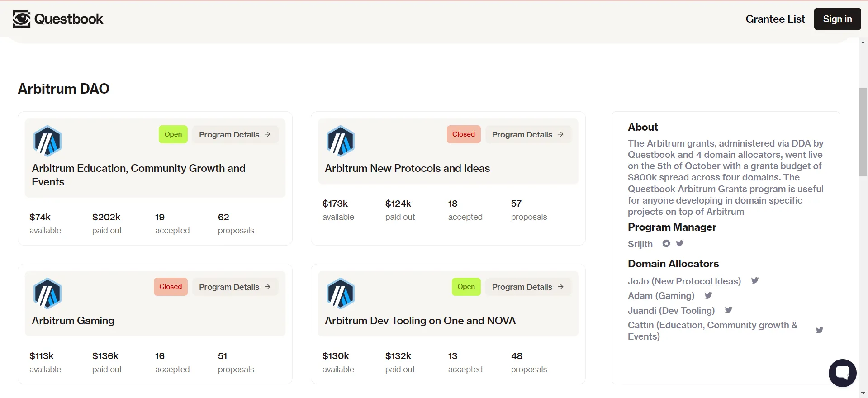Viewport: 868px width, 398px height.
Task: Open Program Details for New Protocols and Ideas
Action: pyautogui.click(x=528, y=134)
